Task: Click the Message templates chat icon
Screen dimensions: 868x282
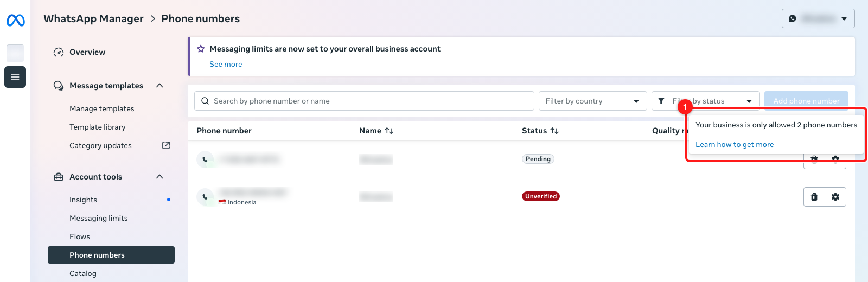Action: pos(59,86)
